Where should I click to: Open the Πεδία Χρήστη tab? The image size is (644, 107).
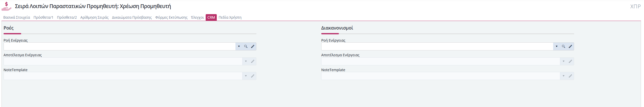(230, 17)
